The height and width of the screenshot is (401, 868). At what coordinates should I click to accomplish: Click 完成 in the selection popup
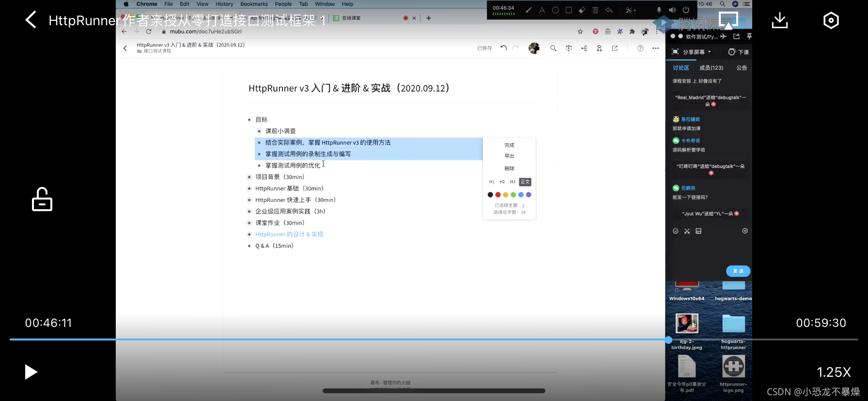click(x=509, y=145)
